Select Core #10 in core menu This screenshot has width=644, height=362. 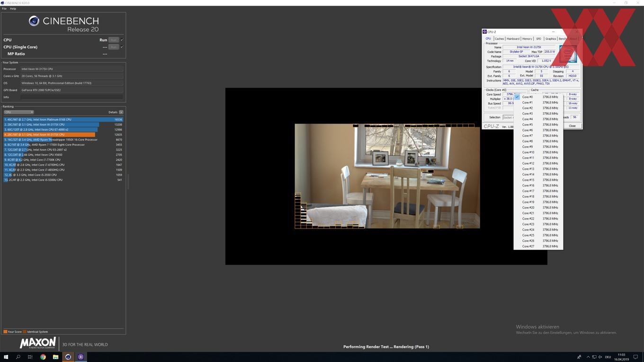pos(538,152)
